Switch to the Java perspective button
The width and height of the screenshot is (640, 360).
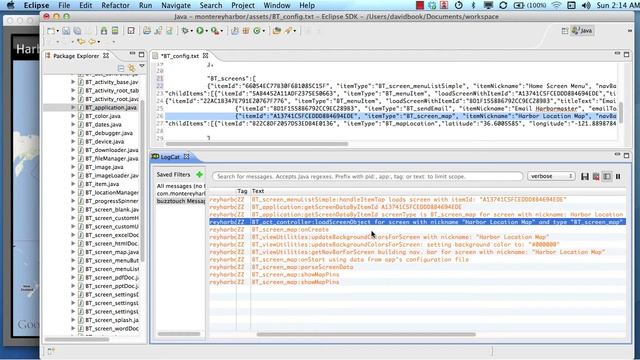point(582,31)
